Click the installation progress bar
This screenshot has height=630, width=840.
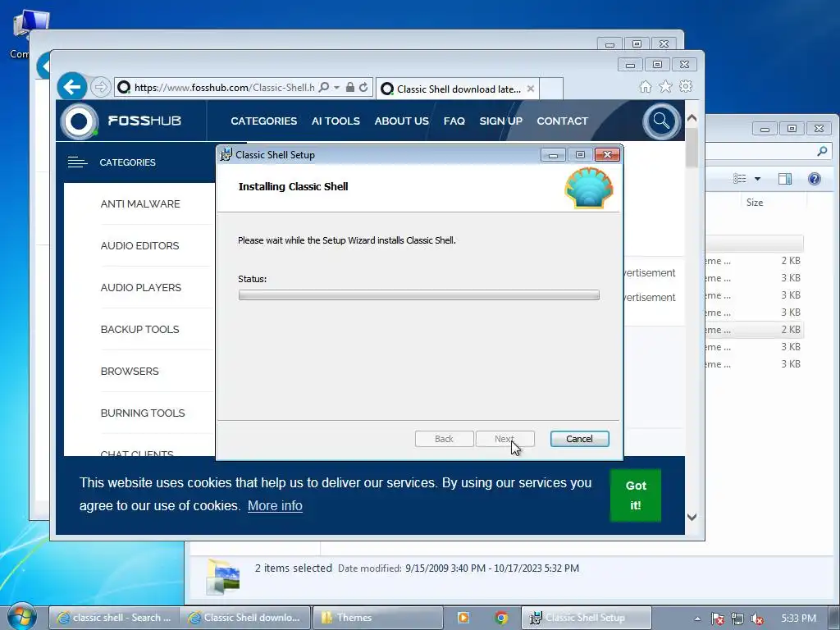(419, 295)
